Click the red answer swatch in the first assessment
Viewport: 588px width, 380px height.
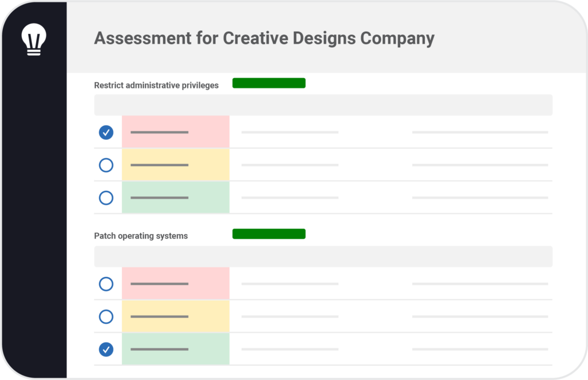pyautogui.click(x=175, y=132)
